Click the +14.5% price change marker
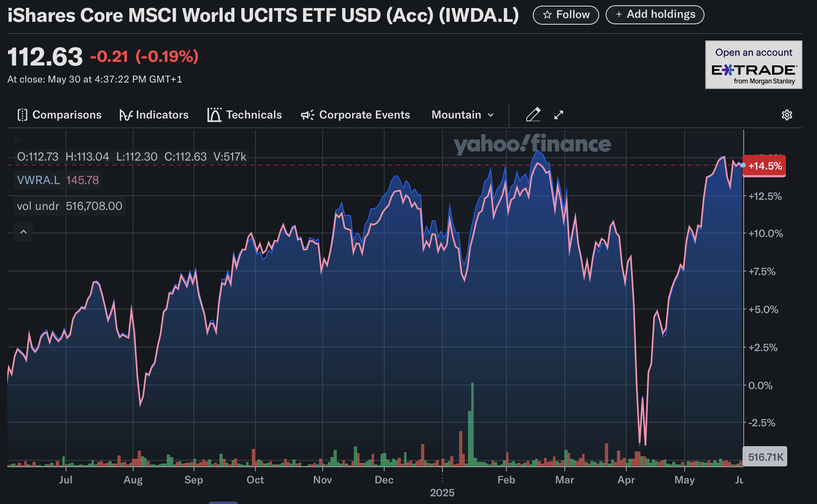Image resolution: width=817 pixels, height=504 pixels. click(764, 165)
